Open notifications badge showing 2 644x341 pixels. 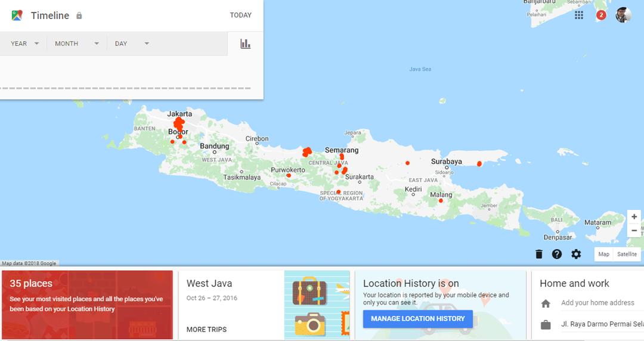point(601,15)
